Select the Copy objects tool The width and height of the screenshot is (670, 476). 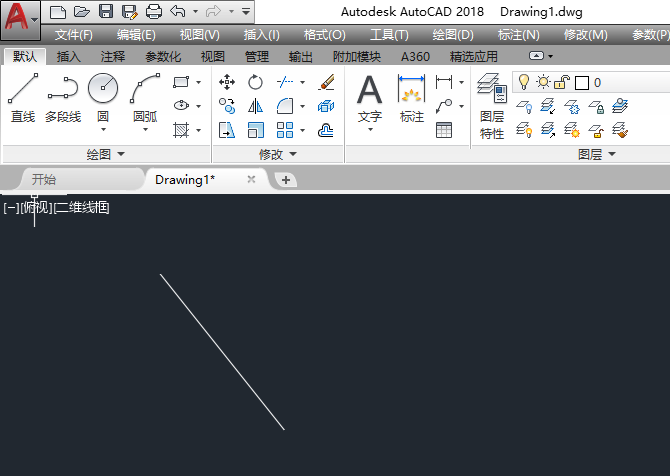227,106
